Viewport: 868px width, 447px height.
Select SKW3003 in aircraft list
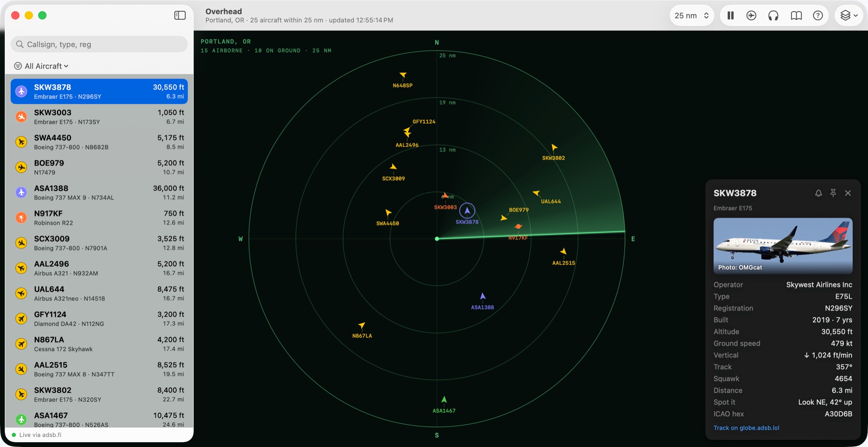pos(99,117)
